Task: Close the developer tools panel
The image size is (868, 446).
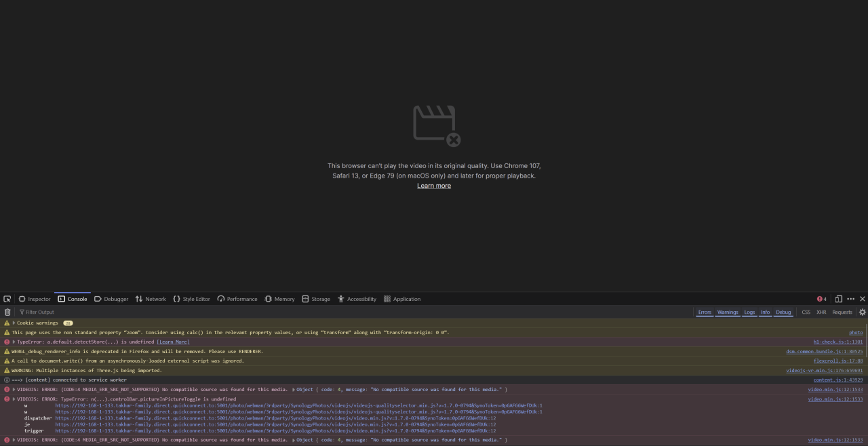Action: click(863, 299)
